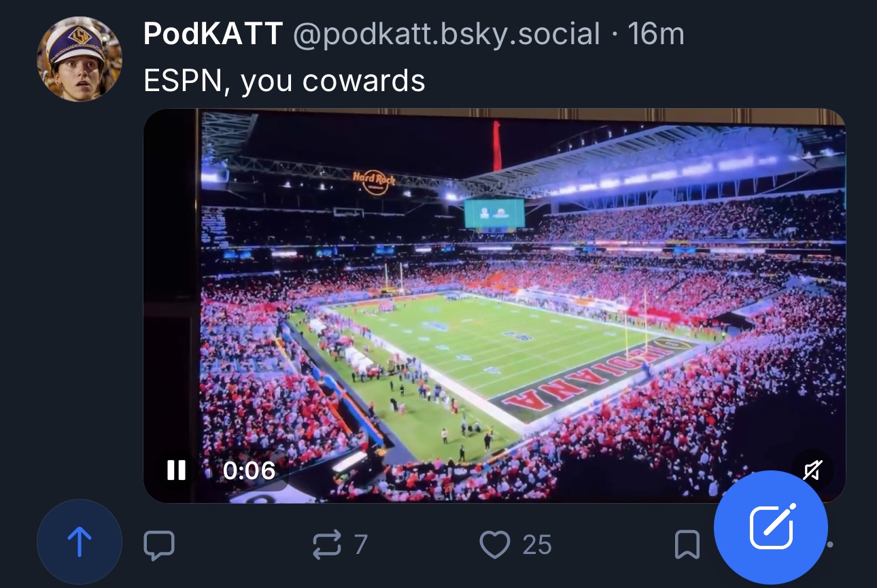This screenshot has width=877, height=588.
Task: Unmute the video sound
Action: click(x=812, y=470)
